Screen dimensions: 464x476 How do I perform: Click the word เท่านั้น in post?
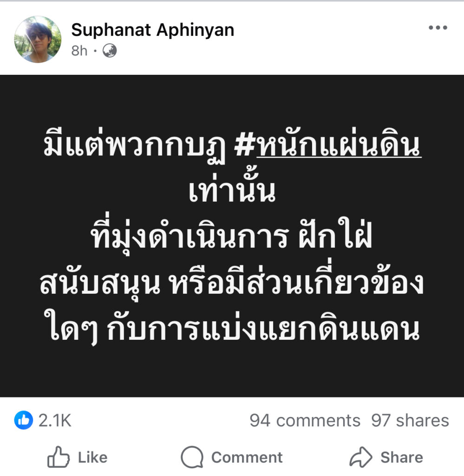[232, 189]
